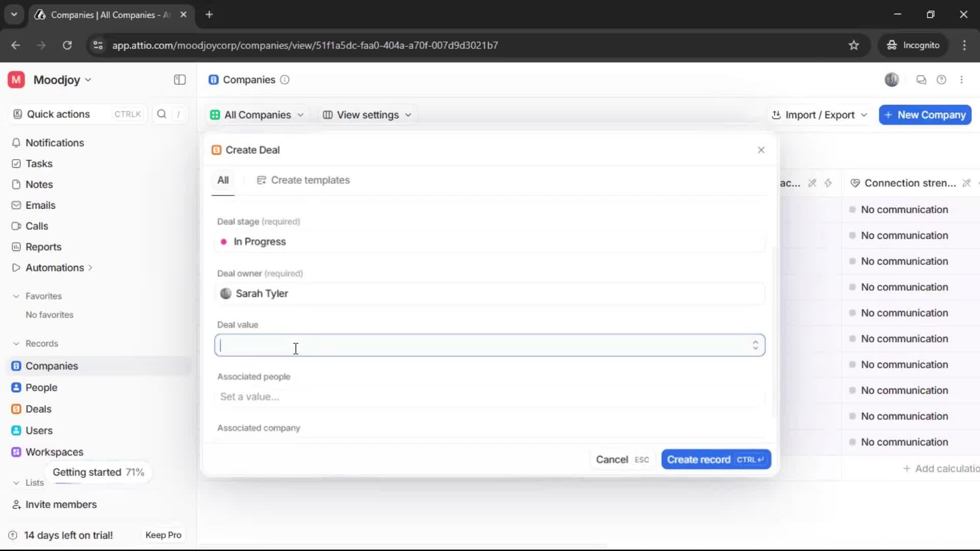The width and height of the screenshot is (980, 551).
Task: Collapse the sidebar using the panel icon
Action: click(179, 80)
